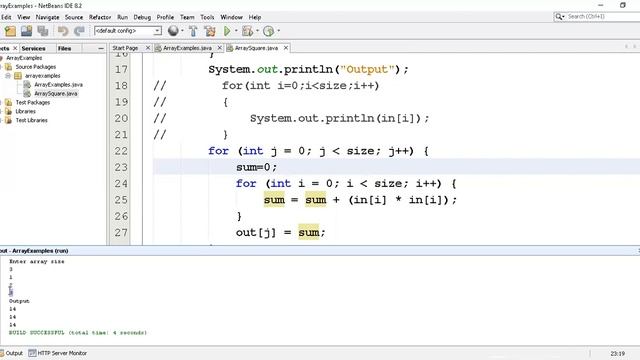Select the Libraries node
Viewport: 640px width, 360px height.
25,111
